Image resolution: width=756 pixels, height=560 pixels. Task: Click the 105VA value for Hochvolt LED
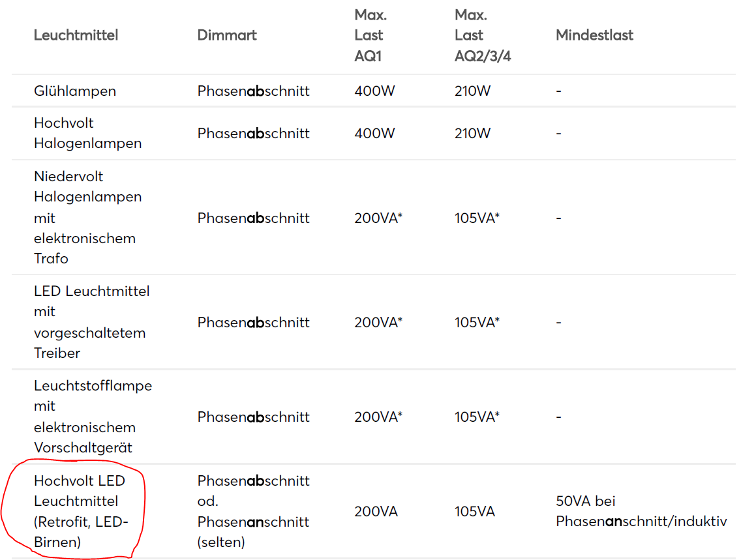point(474,512)
